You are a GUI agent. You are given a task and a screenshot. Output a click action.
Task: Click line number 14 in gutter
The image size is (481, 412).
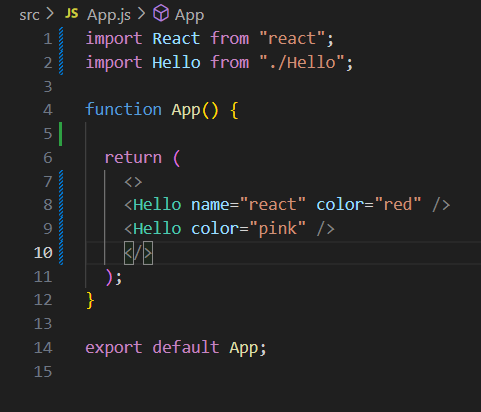pyautogui.click(x=43, y=348)
